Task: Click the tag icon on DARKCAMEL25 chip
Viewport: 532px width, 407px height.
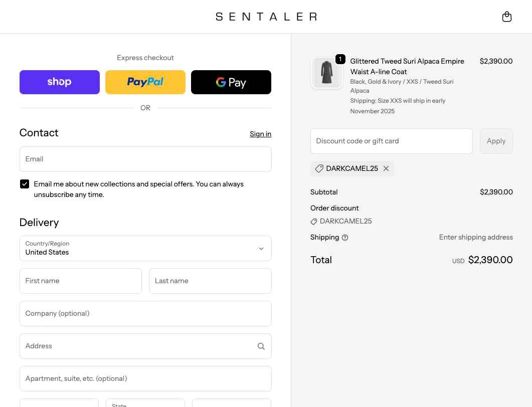Action: pos(319,168)
